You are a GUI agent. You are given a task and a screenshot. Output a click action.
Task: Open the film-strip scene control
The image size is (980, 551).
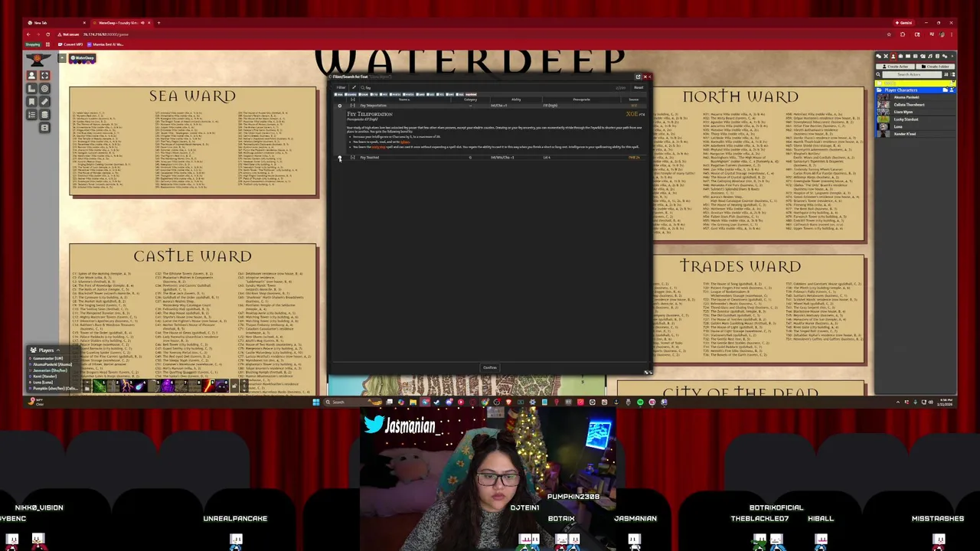click(44, 128)
